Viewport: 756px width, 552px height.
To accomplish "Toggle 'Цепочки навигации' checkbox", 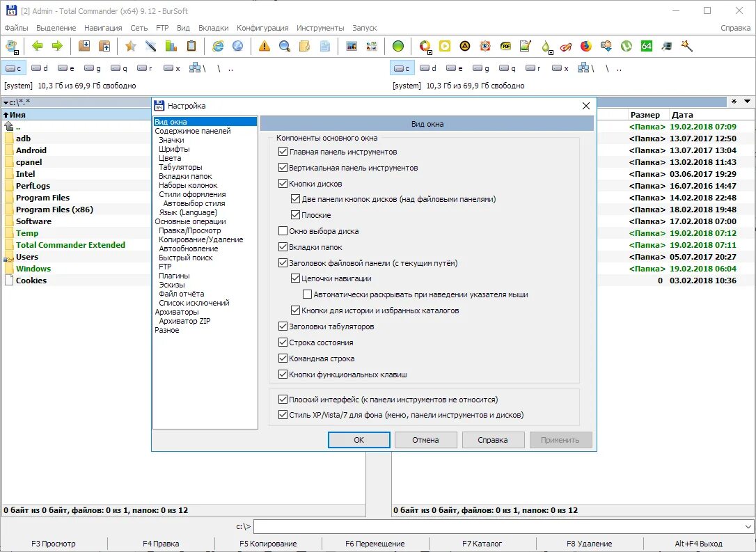I will pyautogui.click(x=296, y=278).
